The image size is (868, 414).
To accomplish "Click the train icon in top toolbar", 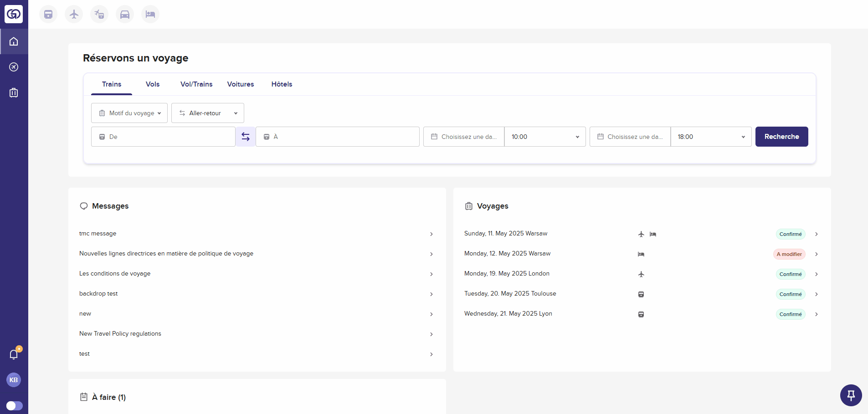I will coord(48,14).
